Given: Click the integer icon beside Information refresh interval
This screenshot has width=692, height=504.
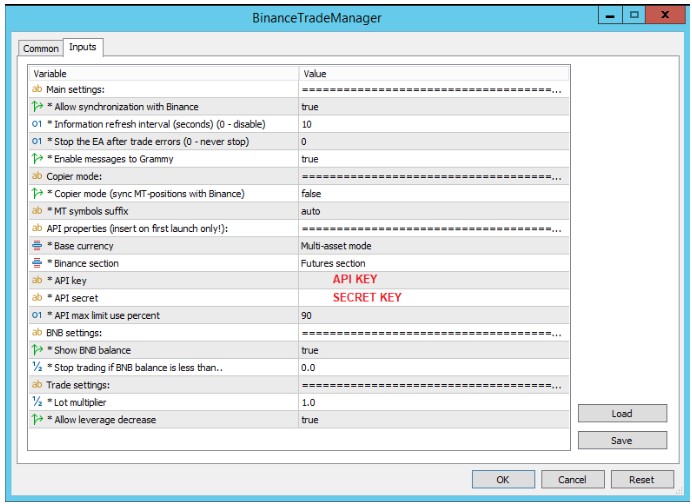Looking at the screenshot, I should click(x=37, y=124).
